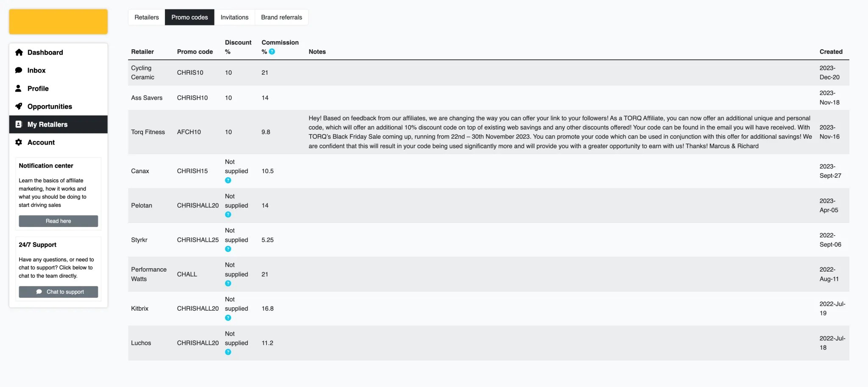The image size is (868, 387).
Task: Click the Commission % help icon
Action: (272, 52)
